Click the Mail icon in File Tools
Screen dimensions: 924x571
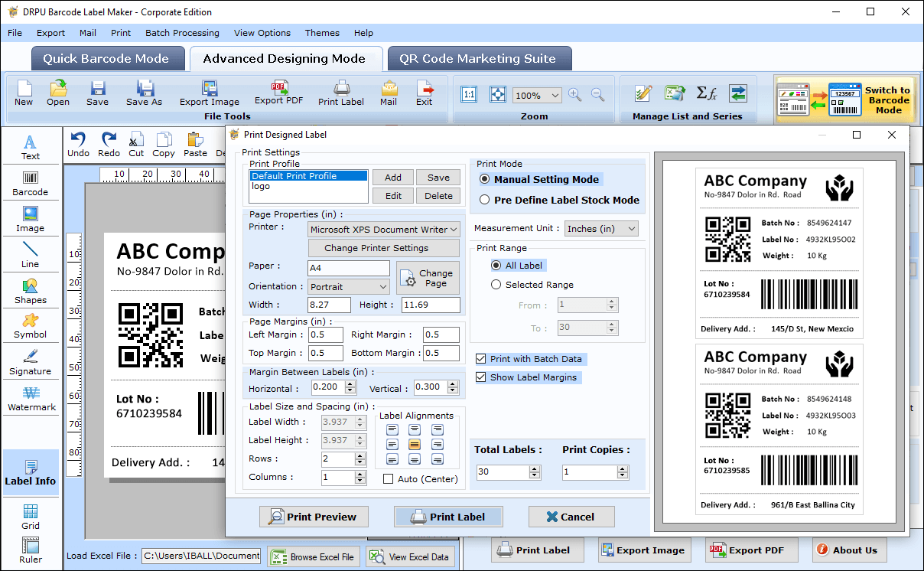[389, 93]
